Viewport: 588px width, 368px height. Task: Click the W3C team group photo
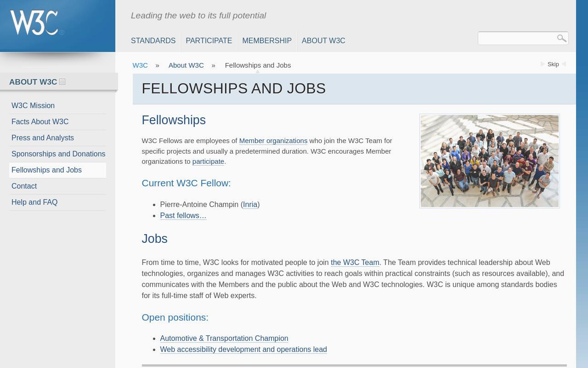click(489, 161)
